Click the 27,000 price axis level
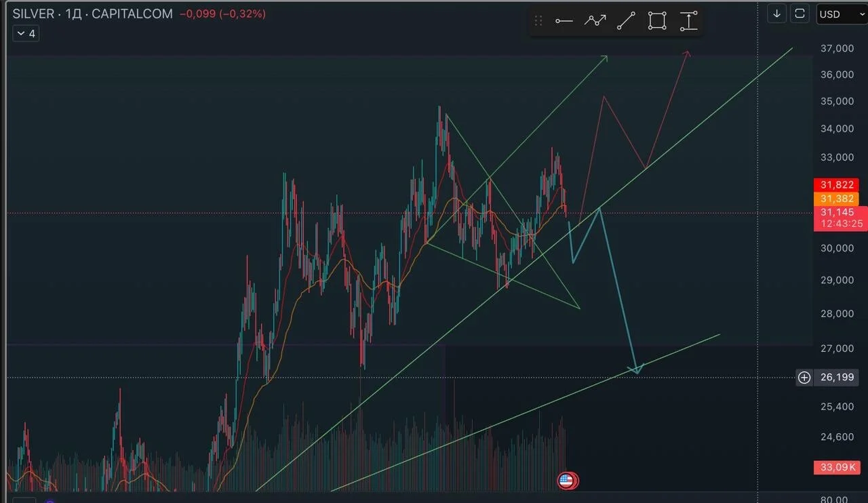This screenshot has width=868, height=503. [x=837, y=348]
